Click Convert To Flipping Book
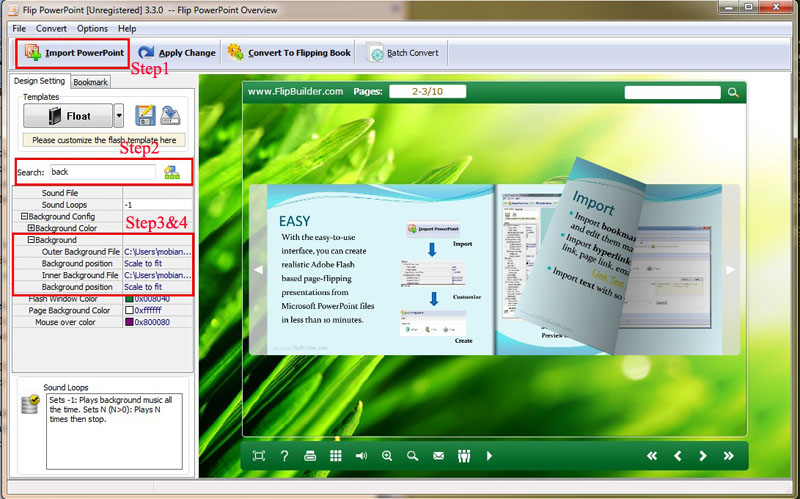This screenshot has height=499, width=800. (x=289, y=53)
